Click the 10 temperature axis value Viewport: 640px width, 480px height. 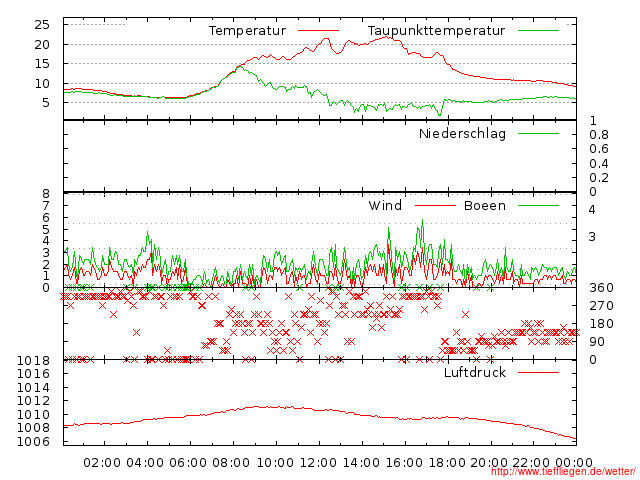pyautogui.click(x=42, y=84)
